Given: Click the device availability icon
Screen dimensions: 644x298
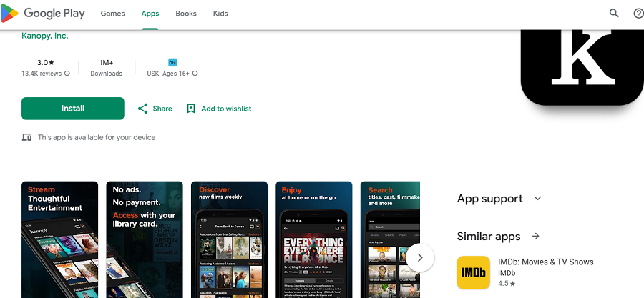Looking at the screenshot, I should click(x=26, y=137).
